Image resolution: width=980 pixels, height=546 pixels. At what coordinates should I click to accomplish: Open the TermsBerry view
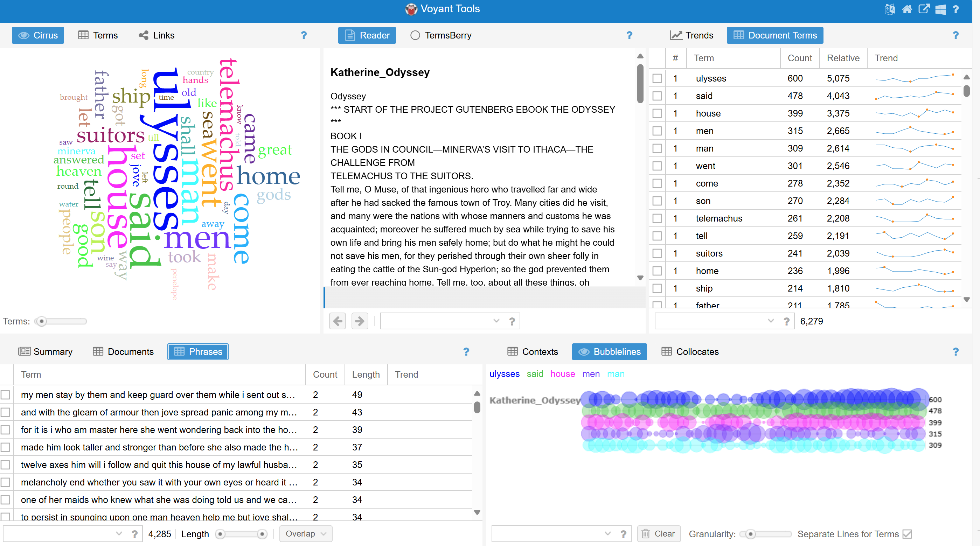pos(441,35)
